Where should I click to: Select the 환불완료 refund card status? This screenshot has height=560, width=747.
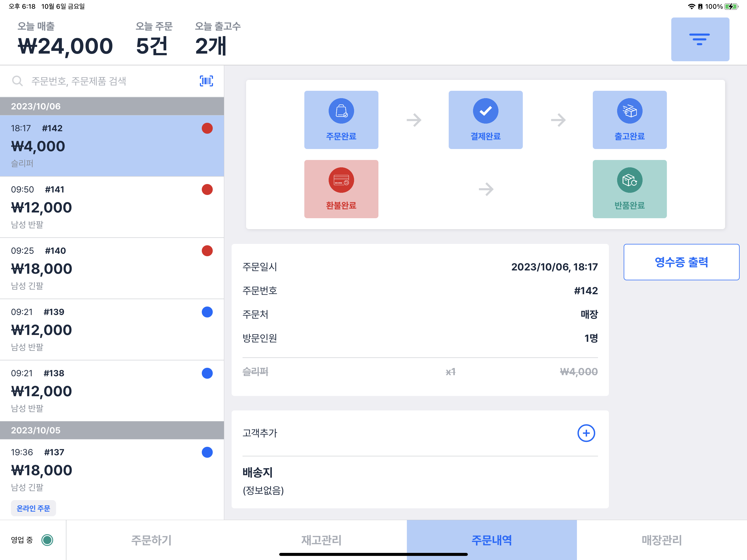click(x=341, y=189)
